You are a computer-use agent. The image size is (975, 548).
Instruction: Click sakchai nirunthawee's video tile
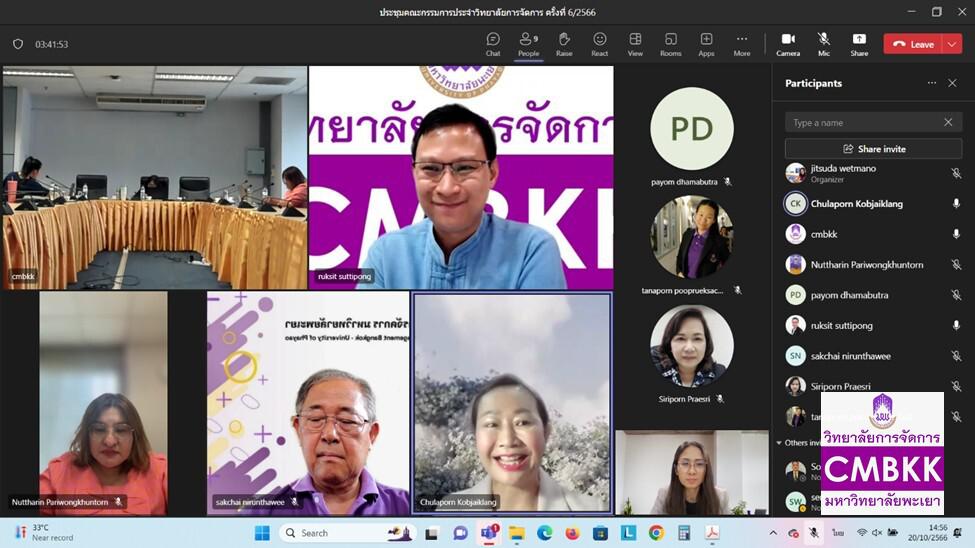[308, 403]
